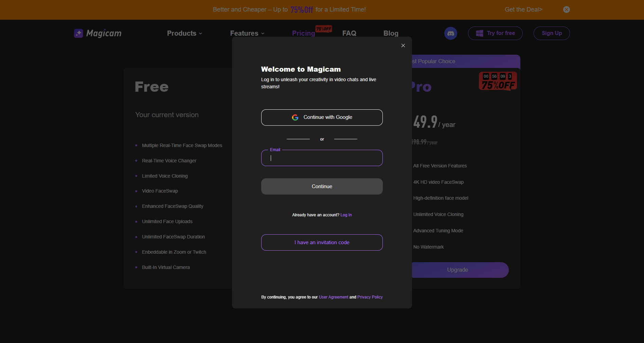Close the Welcome to Magicam dialog
The height and width of the screenshot is (343, 644).
(x=403, y=46)
